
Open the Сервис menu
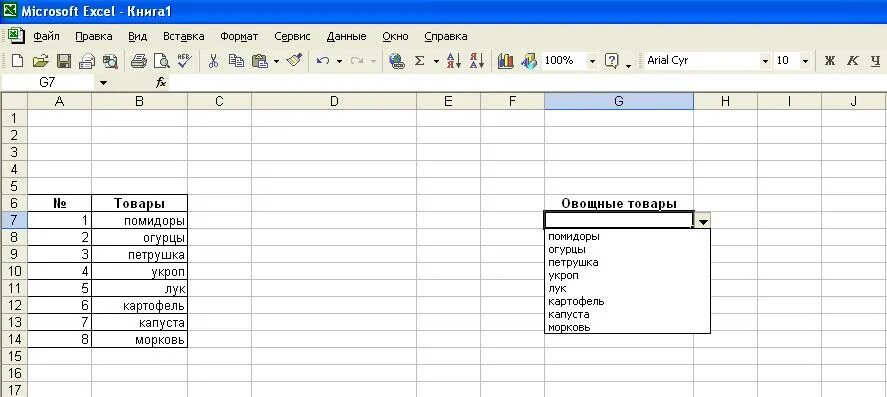click(292, 36)
